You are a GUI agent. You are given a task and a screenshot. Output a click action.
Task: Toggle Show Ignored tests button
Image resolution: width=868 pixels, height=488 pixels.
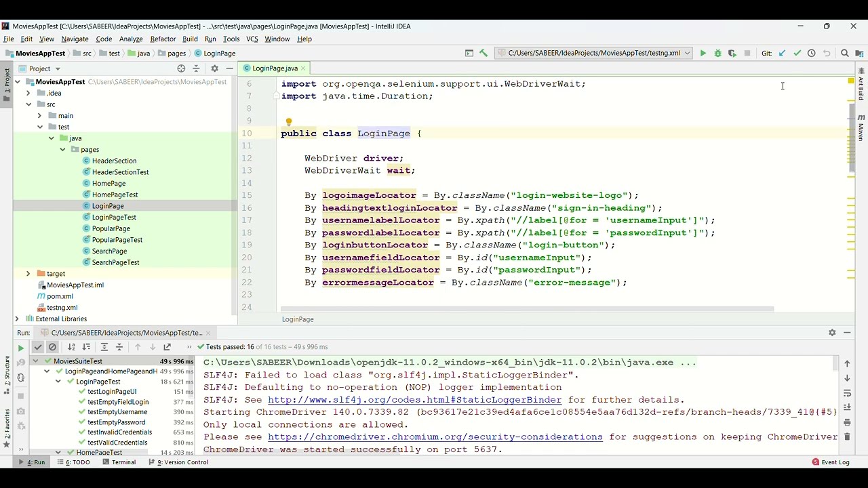52,347
